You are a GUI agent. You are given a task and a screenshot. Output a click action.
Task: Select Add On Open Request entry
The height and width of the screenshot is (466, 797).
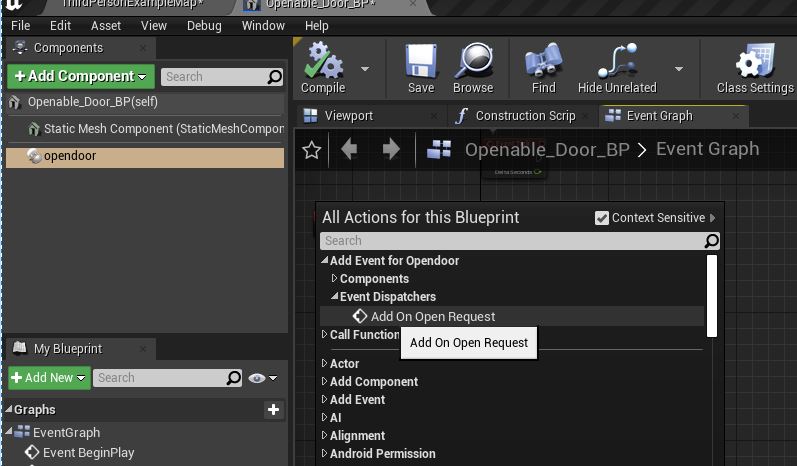(x=512, y=316)
